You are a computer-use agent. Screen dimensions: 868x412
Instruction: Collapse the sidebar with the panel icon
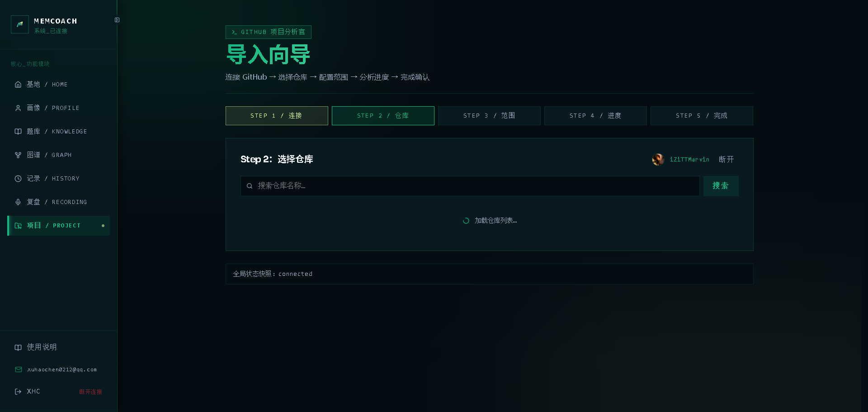point(117,20)
